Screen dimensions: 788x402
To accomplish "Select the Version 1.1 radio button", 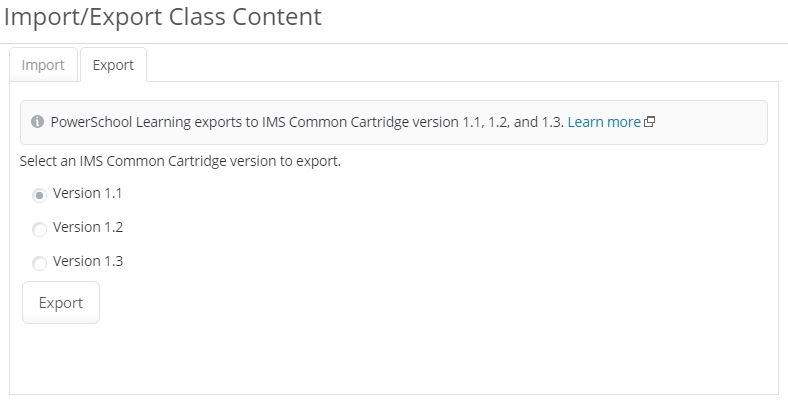I will click(x=40, y=195).
